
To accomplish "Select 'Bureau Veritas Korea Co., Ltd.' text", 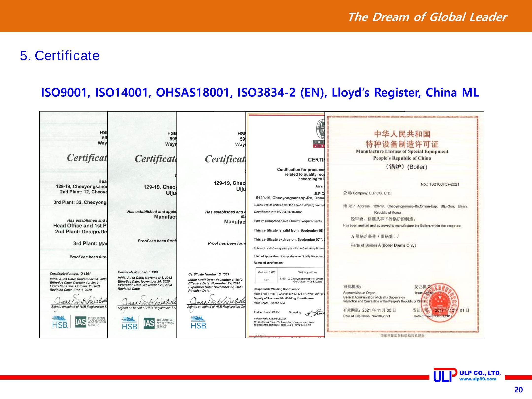I will pyautogui.click(x=270, y=319).
